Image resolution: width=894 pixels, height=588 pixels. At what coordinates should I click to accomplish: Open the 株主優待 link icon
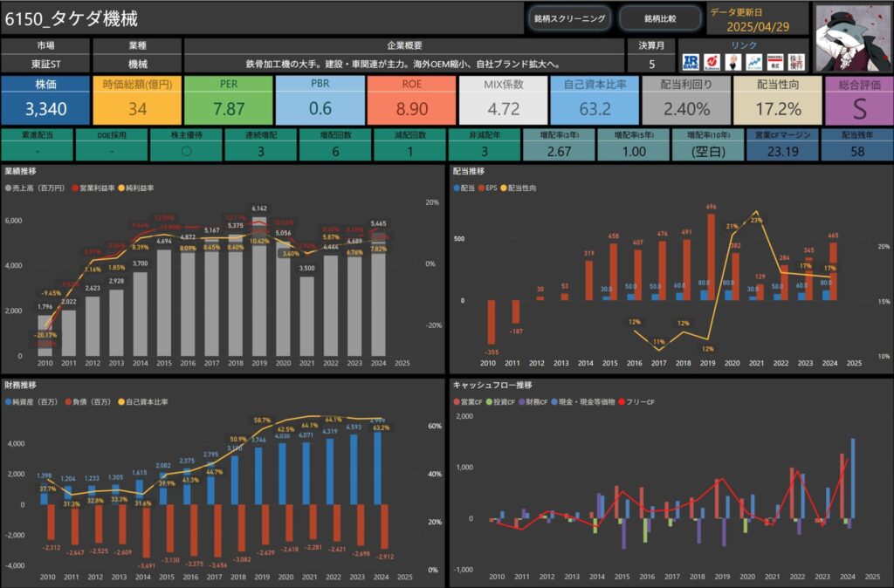(x=796, y=62)
